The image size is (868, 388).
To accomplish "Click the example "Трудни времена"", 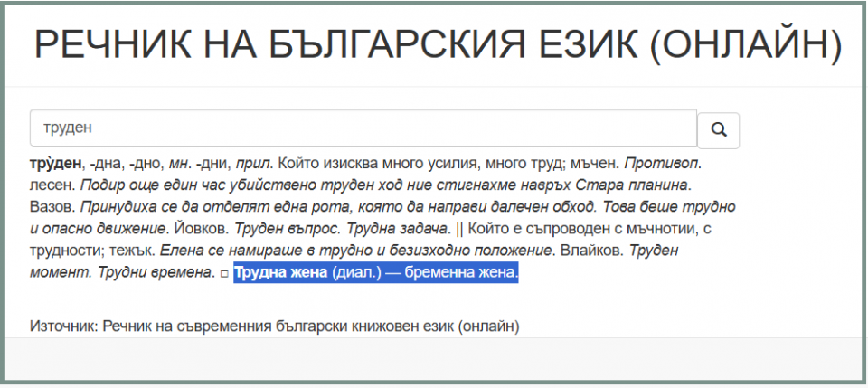I will [x=154, y=273].
